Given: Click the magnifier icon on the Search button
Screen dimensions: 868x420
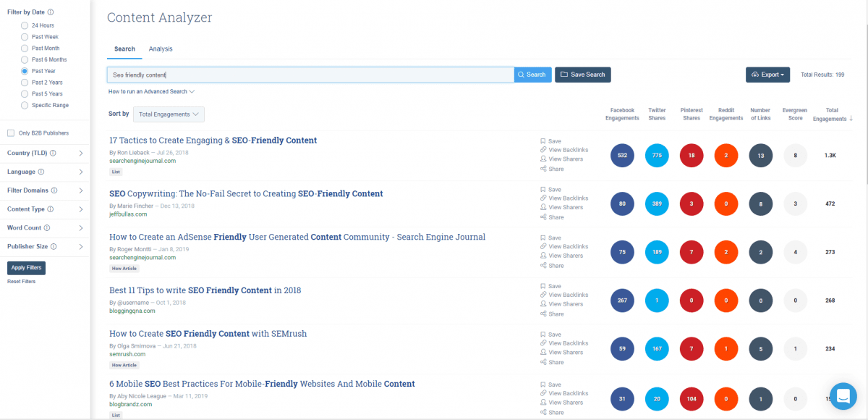Looking at the screenshot, I should 520,75.
